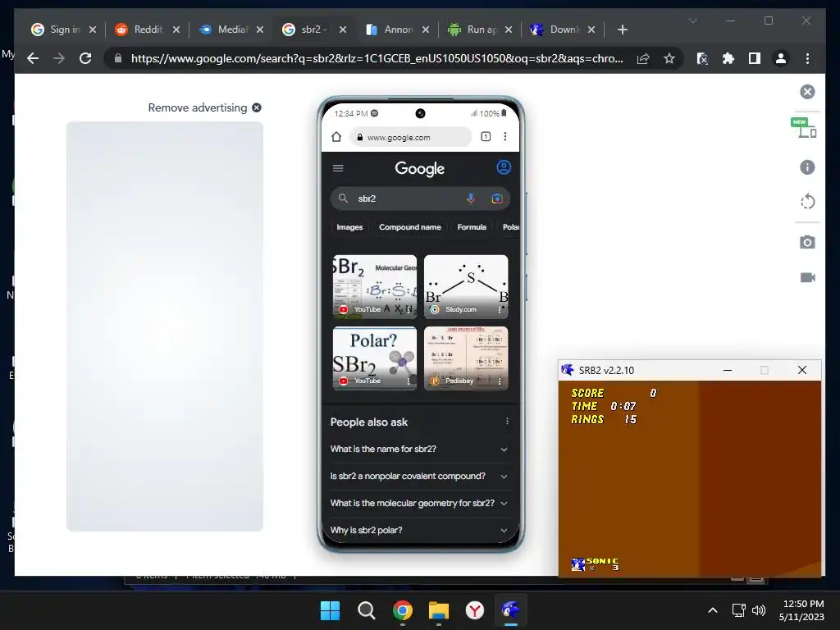
Task: Select the Compound name filter chip
Action: click(410, 227)
